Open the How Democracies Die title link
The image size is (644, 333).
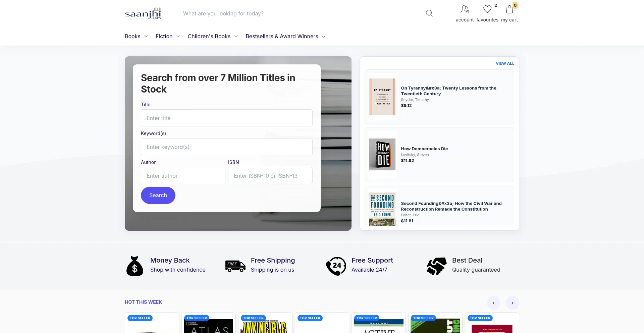tap(424, 149)
